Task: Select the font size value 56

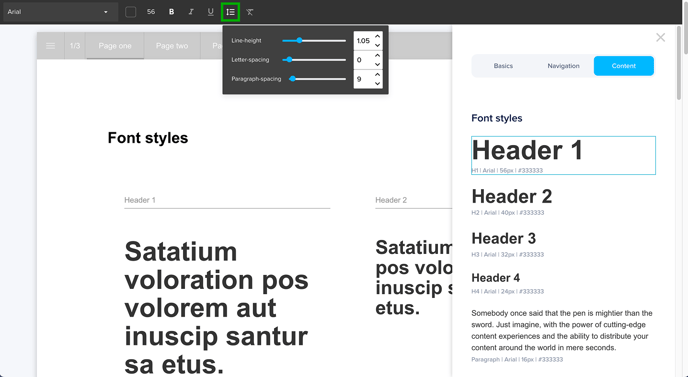Action: click(x=151, y=12)
